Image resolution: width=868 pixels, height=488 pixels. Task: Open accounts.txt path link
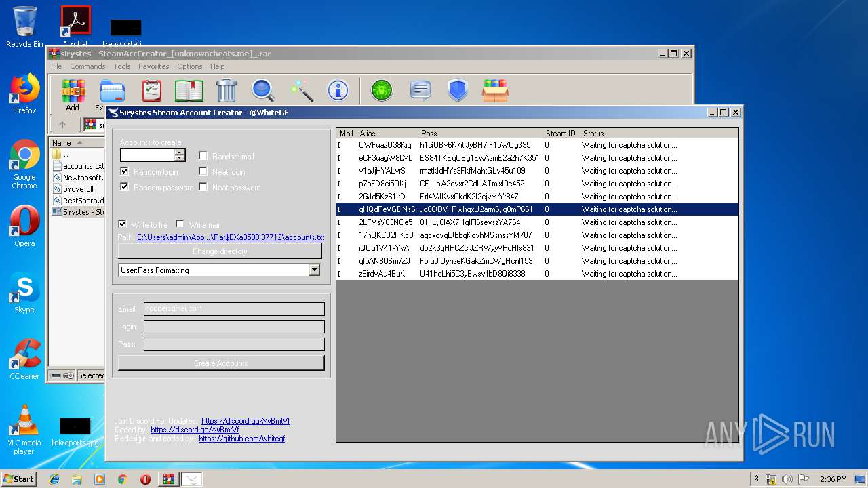[231, 237]
